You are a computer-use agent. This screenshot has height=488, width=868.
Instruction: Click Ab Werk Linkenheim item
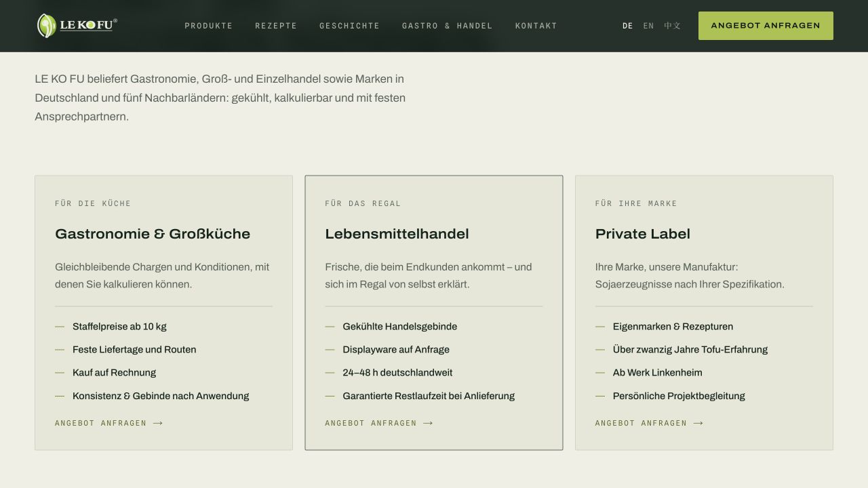pos(658,373)
